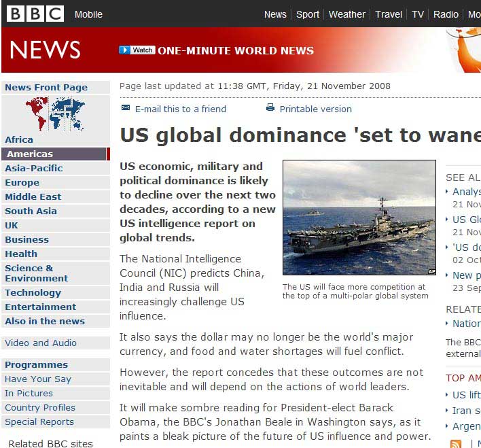Select the Americas sidebar section

click(56, 154)
